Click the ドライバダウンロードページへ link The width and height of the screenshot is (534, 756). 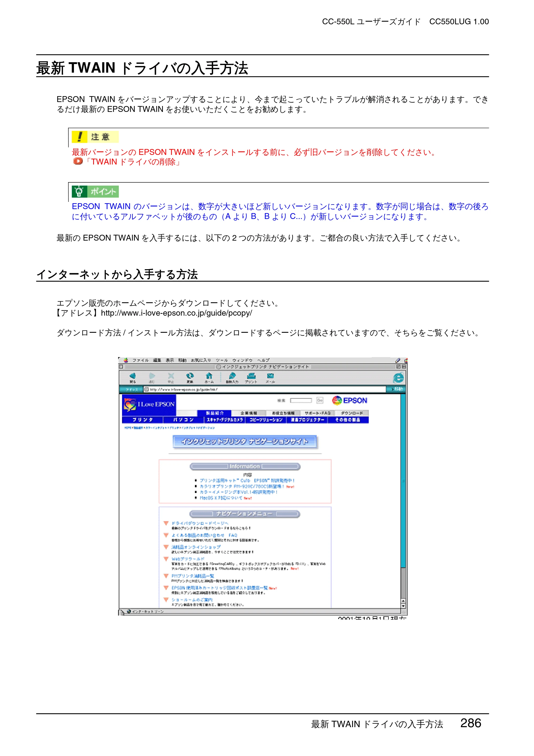(200, 523)
